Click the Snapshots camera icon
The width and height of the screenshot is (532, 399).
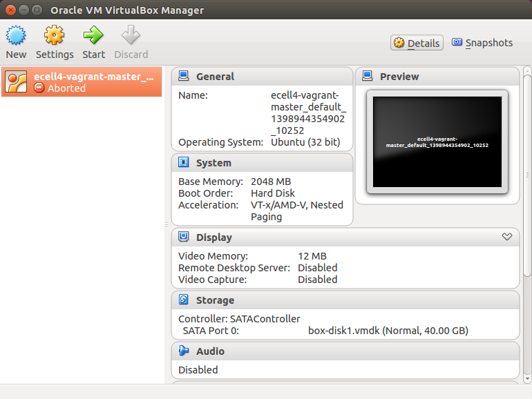pyautogui.click(x=457, y=42)
